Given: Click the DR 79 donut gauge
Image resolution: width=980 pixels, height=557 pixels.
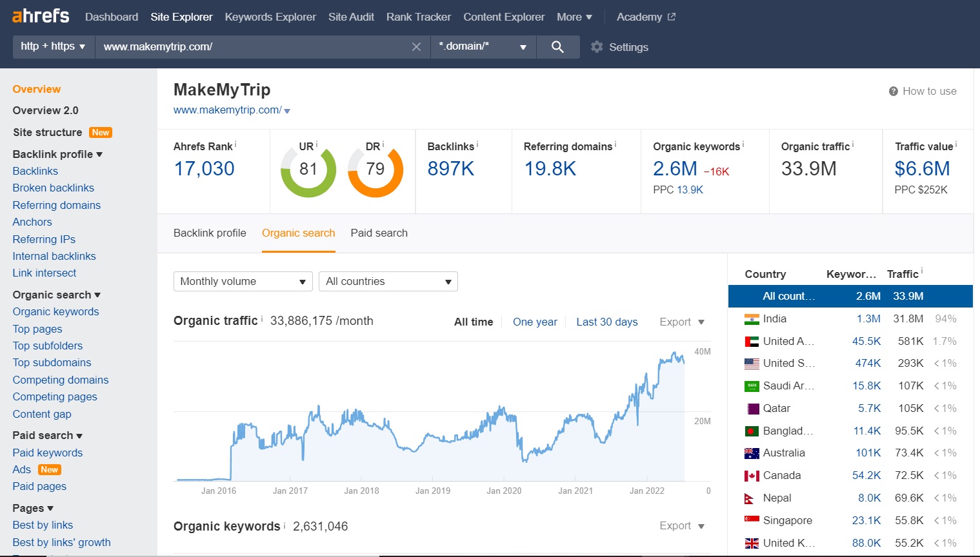Looking at the screenshot, I should click(x=375, y=170).
